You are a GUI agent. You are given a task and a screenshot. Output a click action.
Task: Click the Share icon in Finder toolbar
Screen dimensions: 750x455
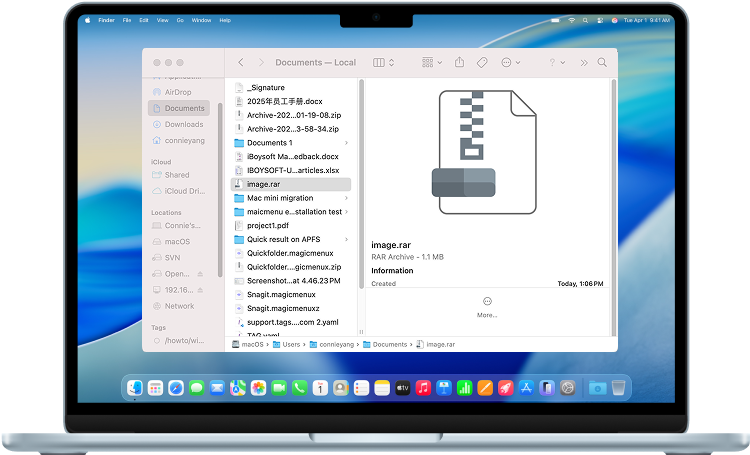[x=459, y=62]
